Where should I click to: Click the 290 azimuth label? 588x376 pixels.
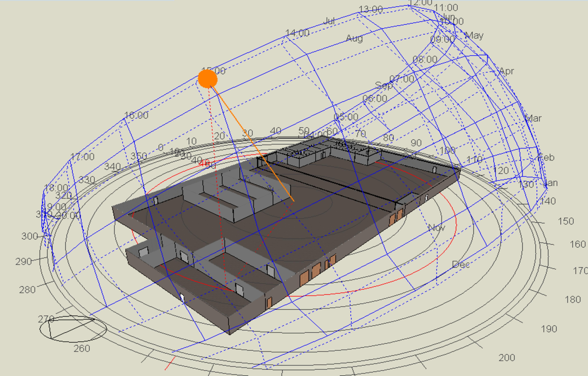[x=23, y=261]
